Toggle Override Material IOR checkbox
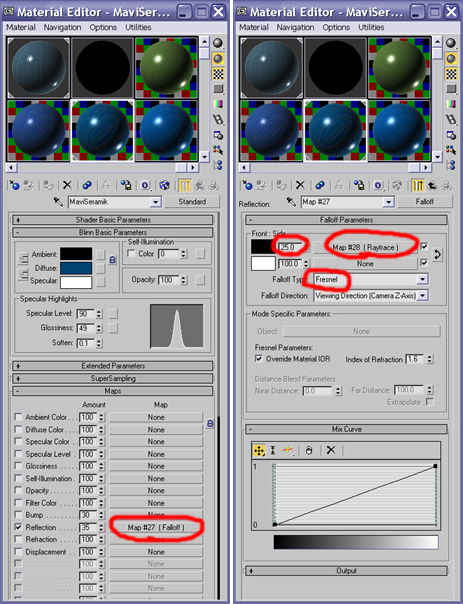463x604 pixels. [x=259, y=359]
